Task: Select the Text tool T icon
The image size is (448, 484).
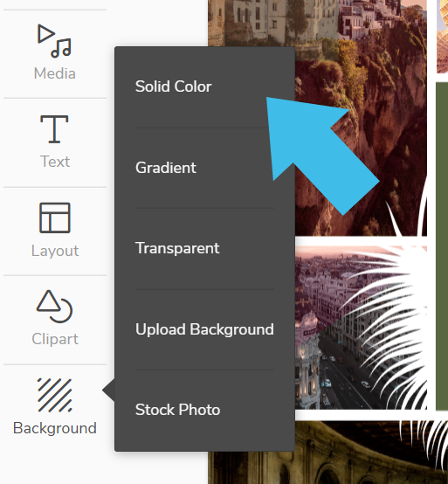Action: [x=54, y=129]
